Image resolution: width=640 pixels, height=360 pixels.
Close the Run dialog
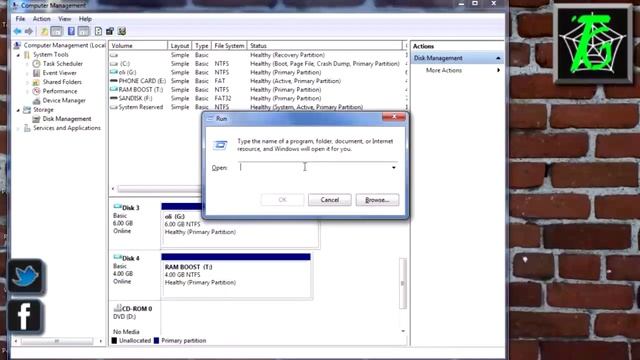tap(394, 117)
